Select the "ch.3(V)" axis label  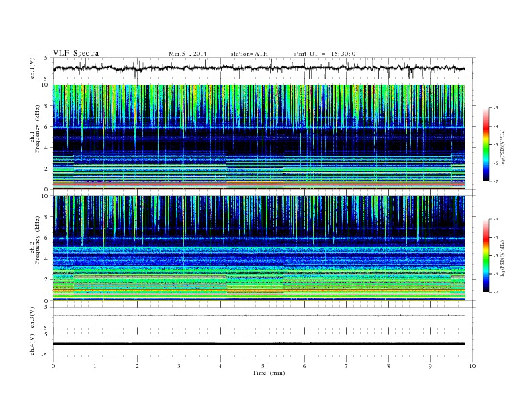pos(32,317)
